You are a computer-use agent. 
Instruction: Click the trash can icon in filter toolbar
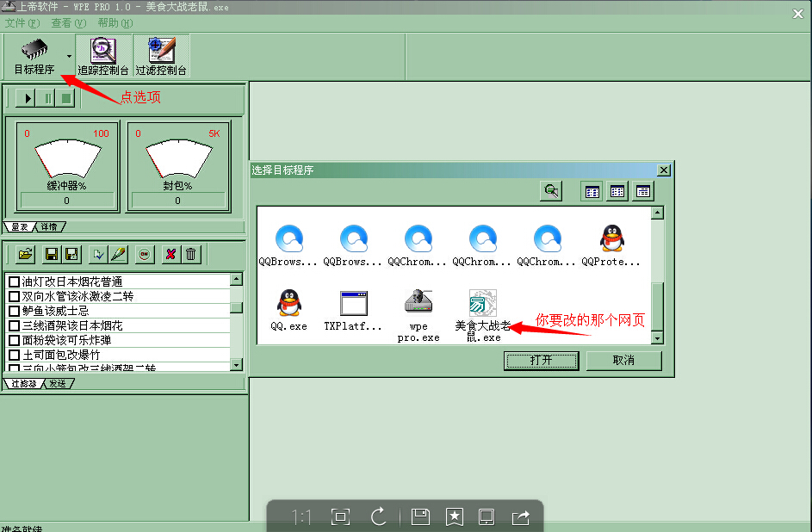tap(190, 254)
